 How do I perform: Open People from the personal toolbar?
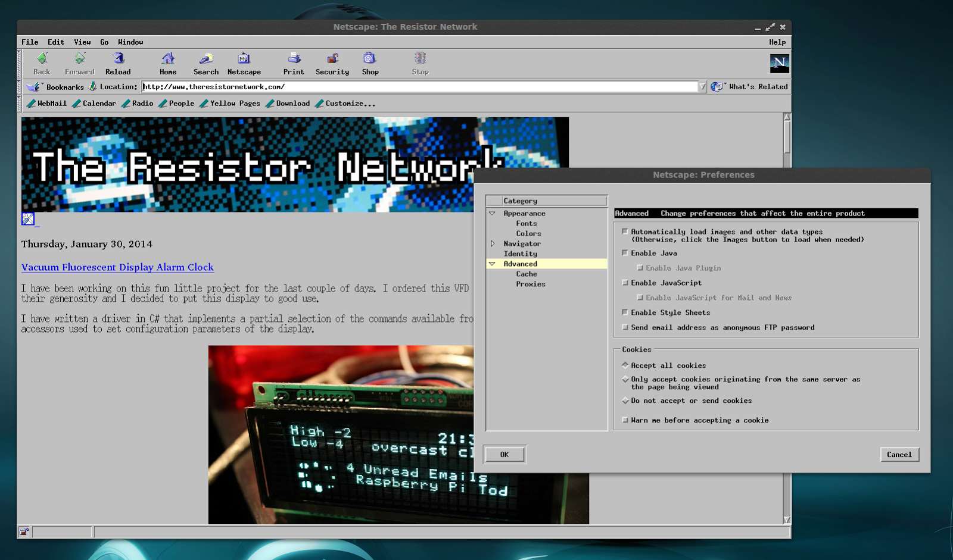(176, 104)
